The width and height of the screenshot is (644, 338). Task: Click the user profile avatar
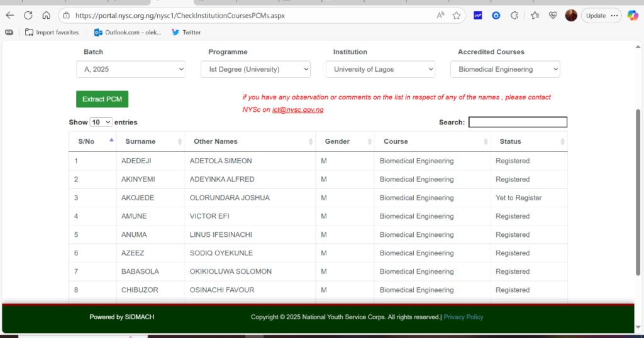[x=571, y=16]
